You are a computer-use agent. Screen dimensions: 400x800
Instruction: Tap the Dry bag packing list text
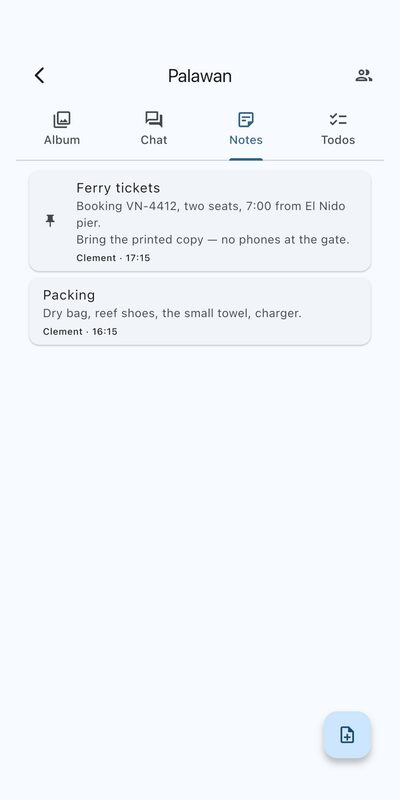[x=172, y=313]
